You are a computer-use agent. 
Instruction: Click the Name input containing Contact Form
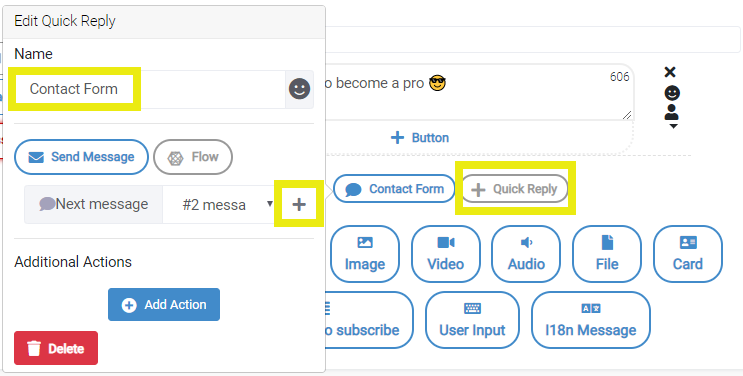pyautogui.click(x=150, y=89)
